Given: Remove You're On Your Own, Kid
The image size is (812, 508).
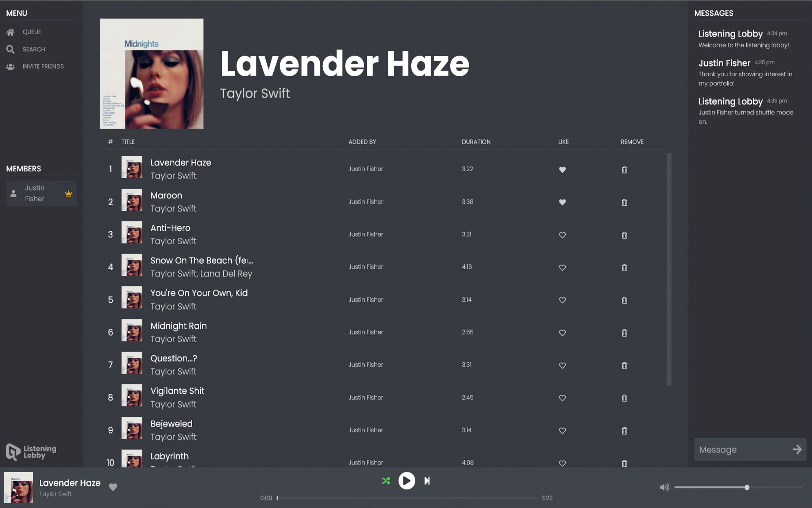Looking at the screenshot, I should [x=624, y=300].
